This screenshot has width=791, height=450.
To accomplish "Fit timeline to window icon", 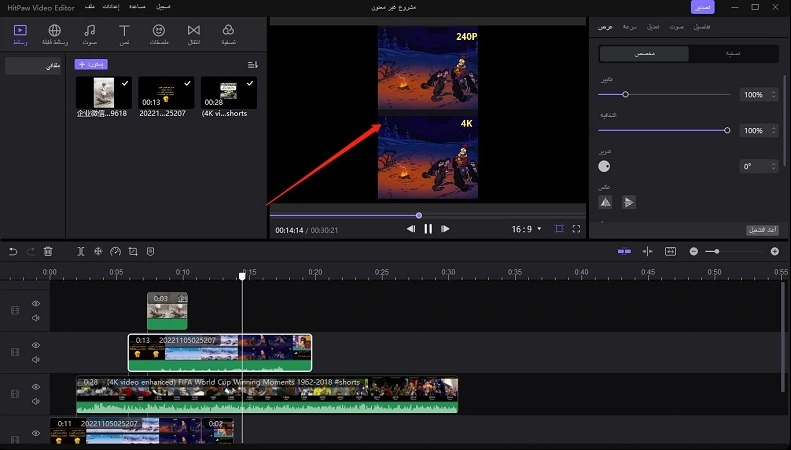I will [x=670, y=251].
